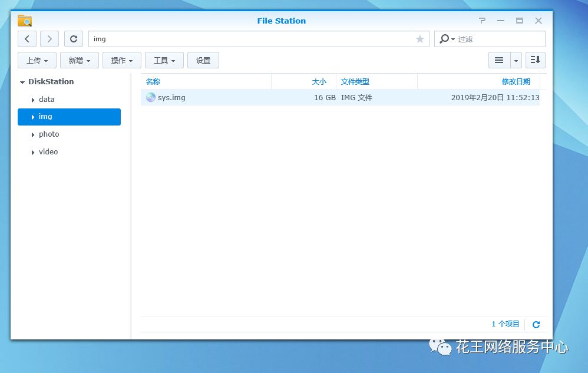This screenshot has width=588, height=373.
Task: Sort by the 名称 column header
Action: [206, 82]
